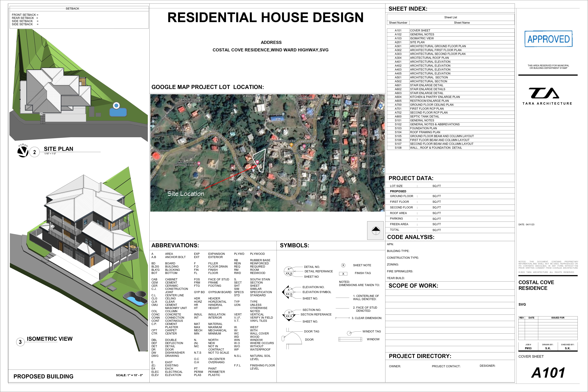This screenshot has width=588, height=392.
Task: Select the view number 3 circle tag
Action: pyautogui.click(x=20, y=342)
